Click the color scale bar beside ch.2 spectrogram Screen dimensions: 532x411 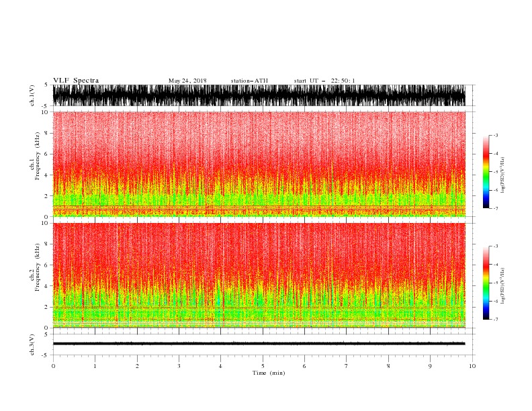click(486, 283)
